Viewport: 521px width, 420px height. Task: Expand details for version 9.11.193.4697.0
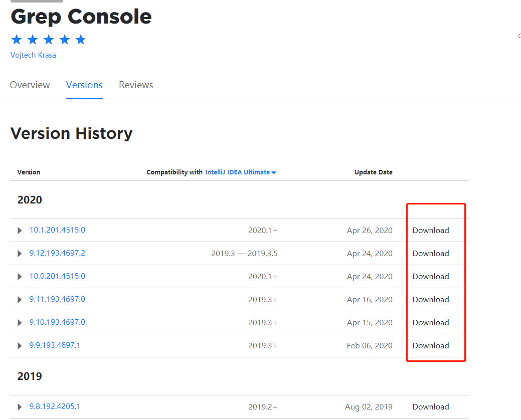click(x=20, y=300)
